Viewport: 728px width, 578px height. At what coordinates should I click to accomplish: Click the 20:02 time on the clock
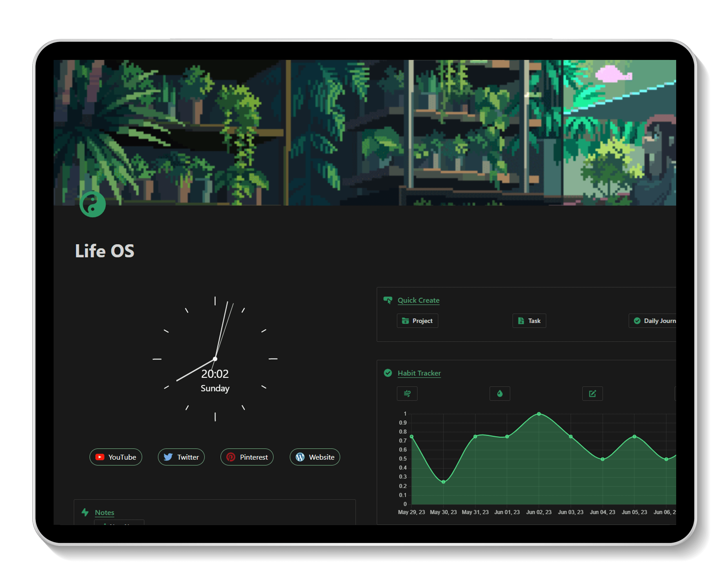point(215,374)
